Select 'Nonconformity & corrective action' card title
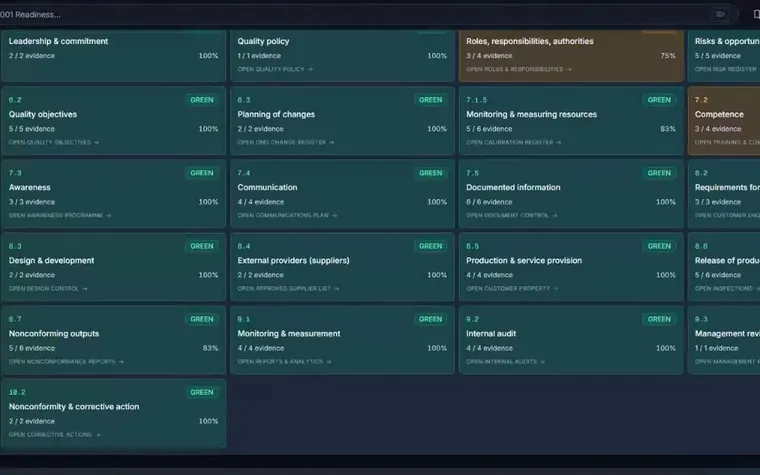 [74, 407]
